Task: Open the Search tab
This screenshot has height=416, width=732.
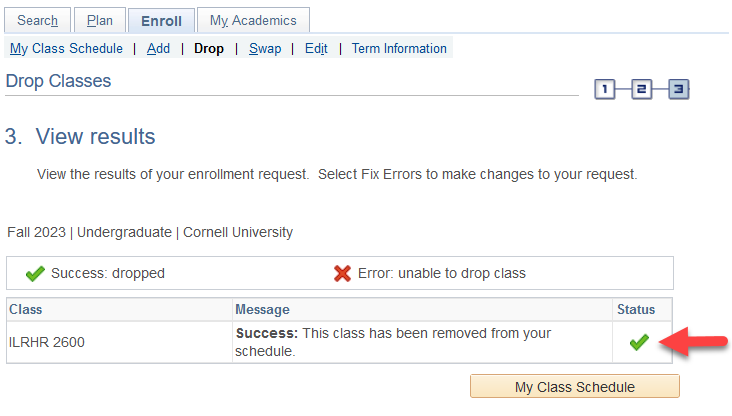Action: point(38,20)
